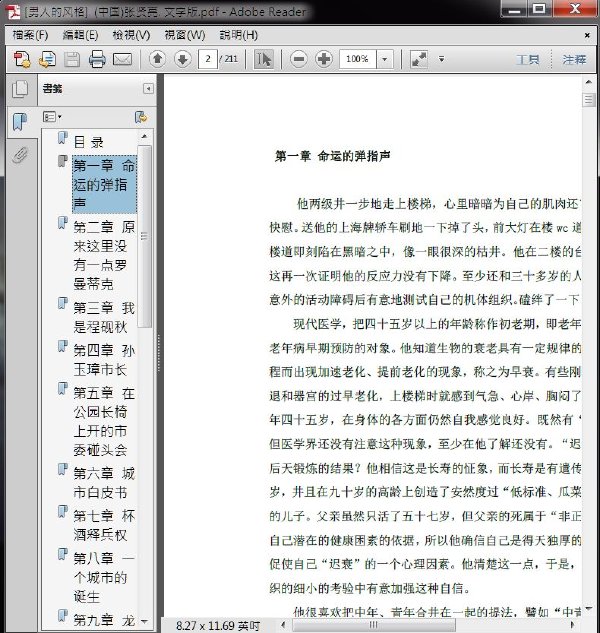Select bookmark 第一章 命运的弹指声
Viewport: 600px width, 633px height.
[105, 184]
